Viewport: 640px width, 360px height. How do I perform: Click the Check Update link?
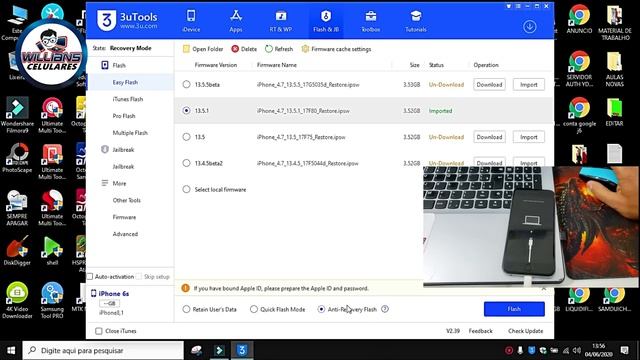(x=525, y=331)
